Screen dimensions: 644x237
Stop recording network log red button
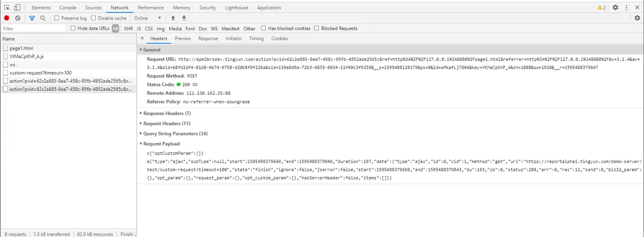7,18
